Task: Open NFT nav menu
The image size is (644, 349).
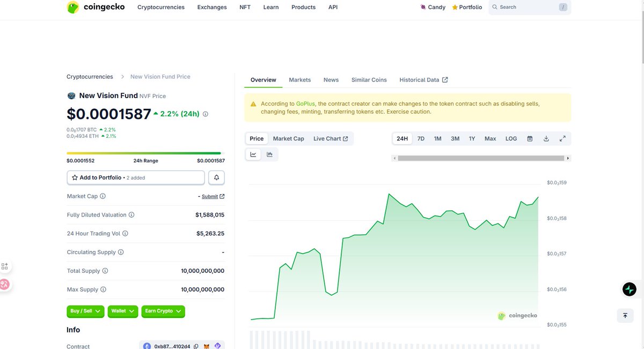Action: pyautogui.click(x=245, y=8)
